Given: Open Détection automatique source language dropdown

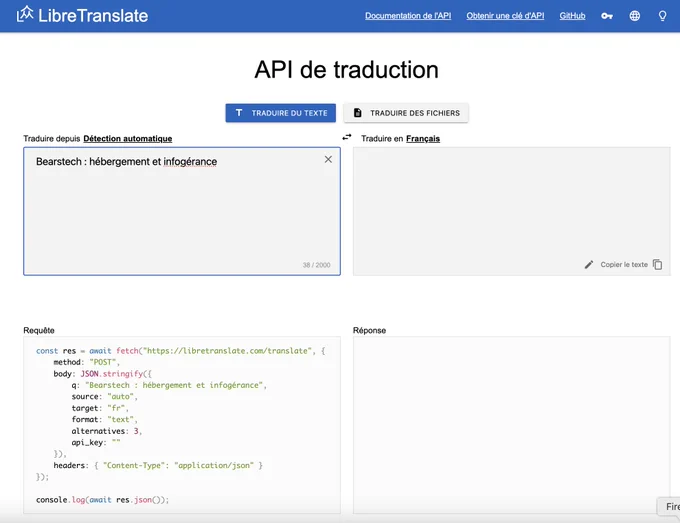Looking at the screenshot, I should coord(128,139).
